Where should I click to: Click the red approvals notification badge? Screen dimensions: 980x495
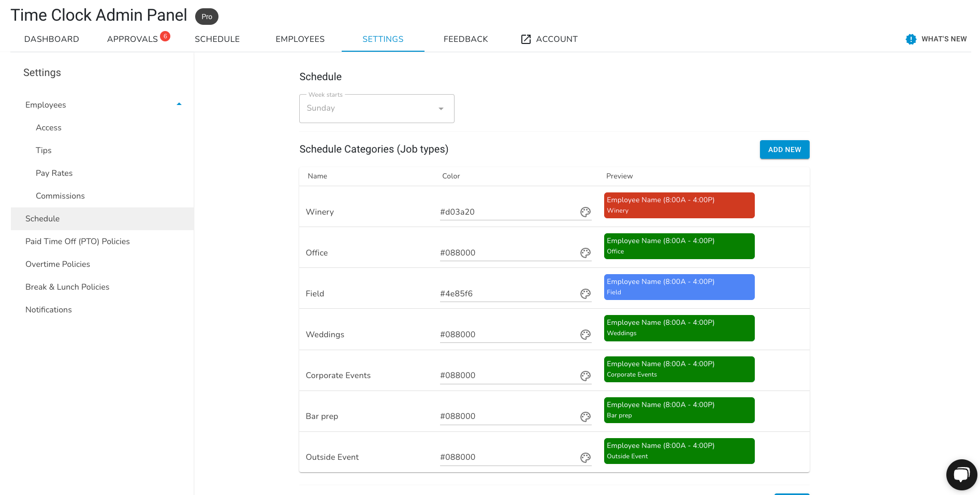[165, 36]
